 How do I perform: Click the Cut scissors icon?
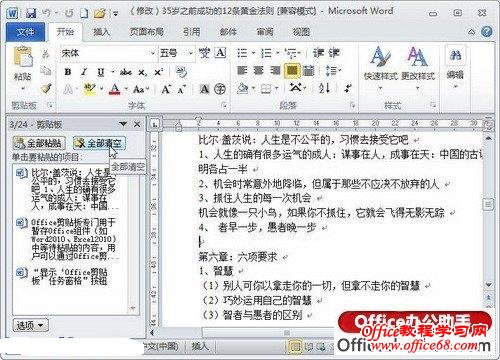click(46, 53)
